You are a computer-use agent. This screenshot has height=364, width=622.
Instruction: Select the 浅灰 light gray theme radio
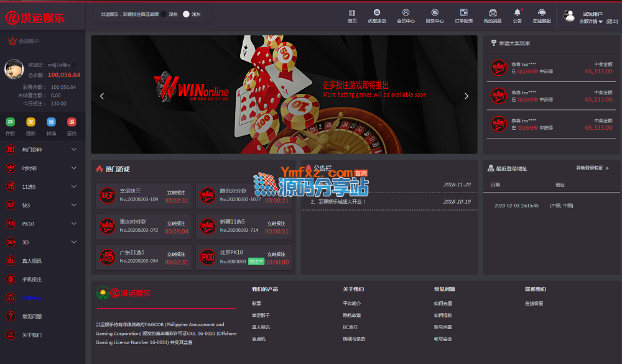(x=186, y=14)
